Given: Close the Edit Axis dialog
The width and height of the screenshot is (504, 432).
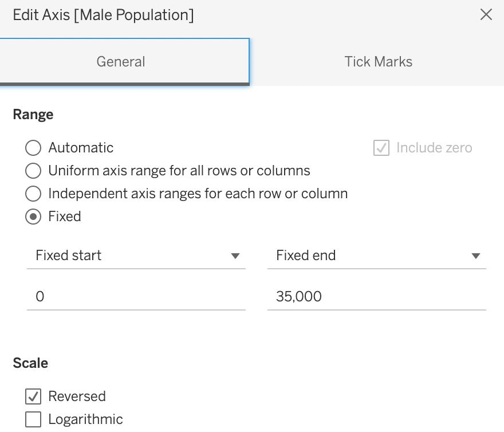Looking at the screenshot, I should click(486, 15).
